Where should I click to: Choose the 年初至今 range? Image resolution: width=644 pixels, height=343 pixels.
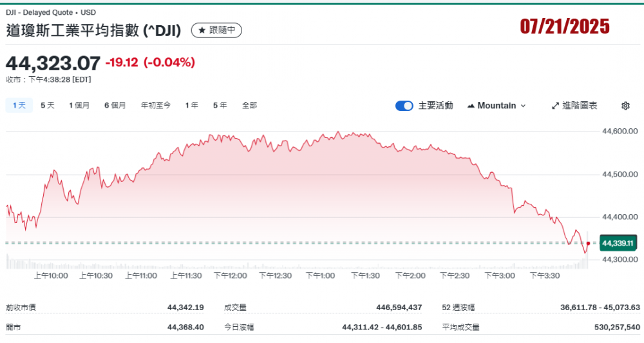click(156, 105)
